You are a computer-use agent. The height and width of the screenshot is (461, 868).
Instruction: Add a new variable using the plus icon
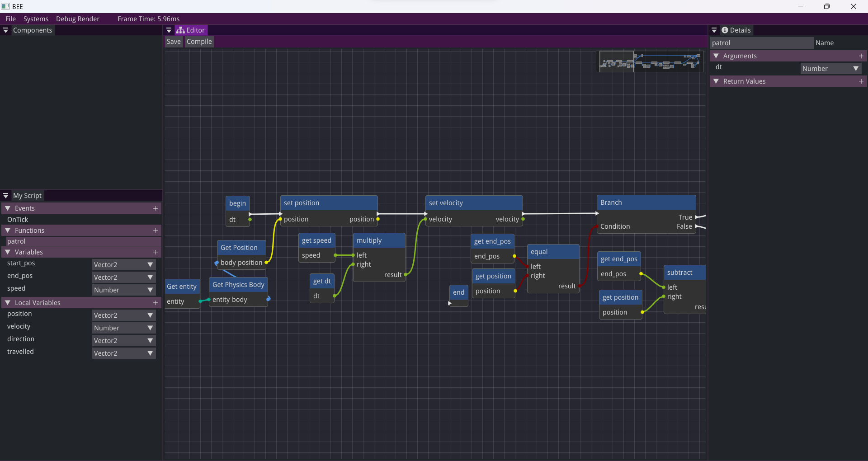(156, 252)
